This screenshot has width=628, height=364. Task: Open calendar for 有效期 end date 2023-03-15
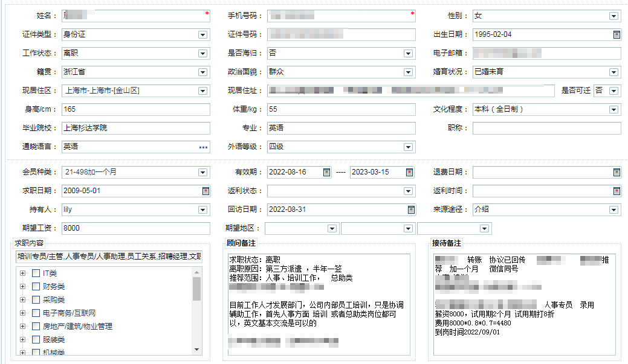(x=409, y=173)
